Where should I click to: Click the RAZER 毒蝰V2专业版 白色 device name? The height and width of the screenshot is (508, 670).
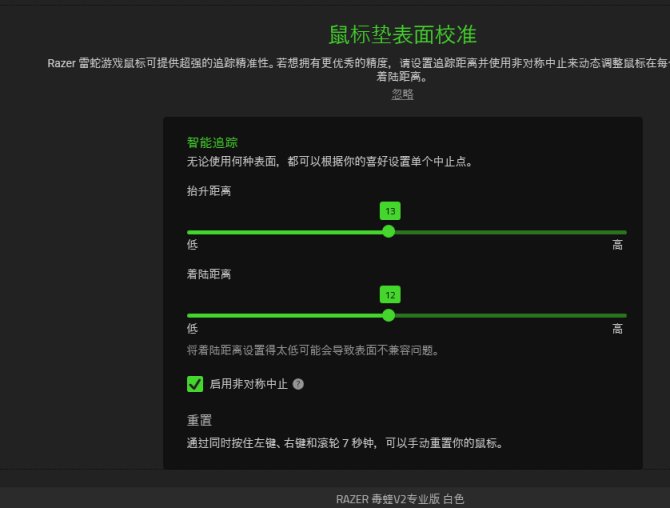tap(400, 499)
